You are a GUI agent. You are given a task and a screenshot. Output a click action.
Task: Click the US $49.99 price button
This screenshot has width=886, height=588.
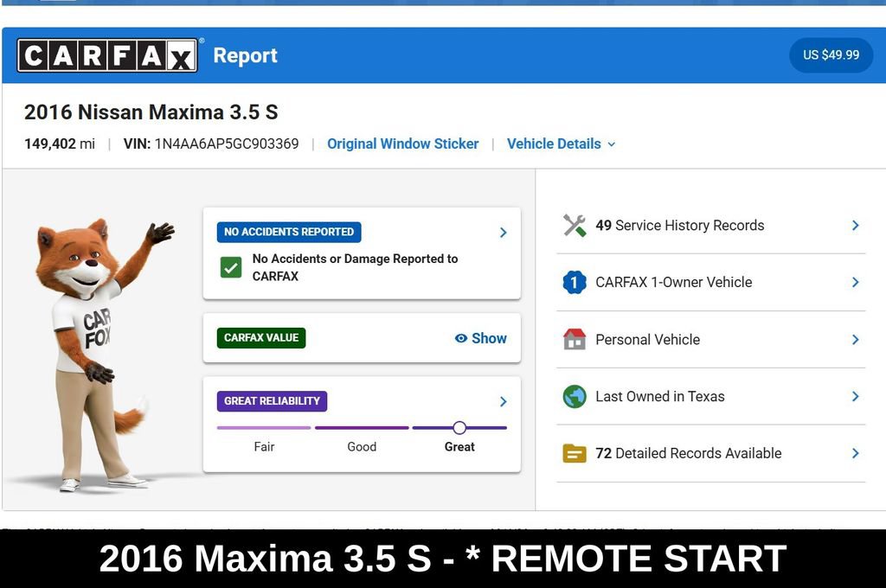click(x=831, y=55)
